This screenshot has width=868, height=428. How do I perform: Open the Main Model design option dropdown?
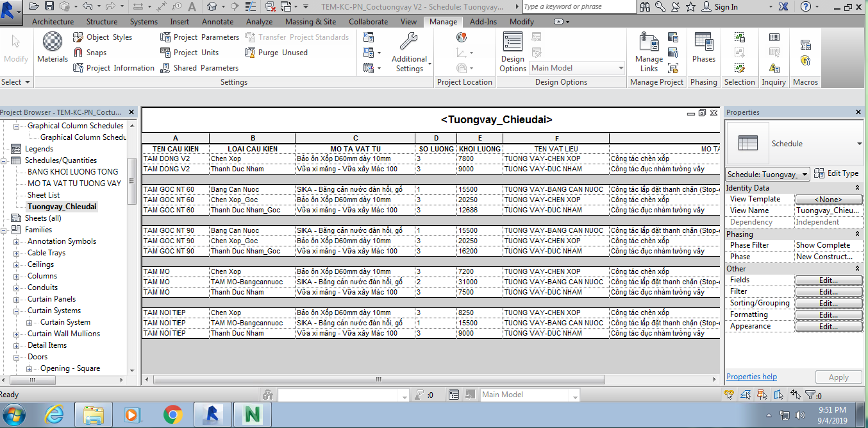[x=577, y=68]
